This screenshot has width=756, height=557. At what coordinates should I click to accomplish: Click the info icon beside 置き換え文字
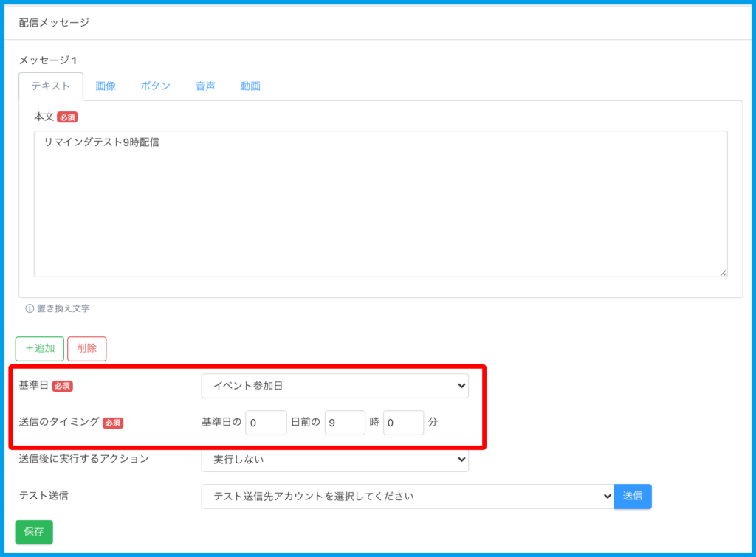click(x=30, y=309)
